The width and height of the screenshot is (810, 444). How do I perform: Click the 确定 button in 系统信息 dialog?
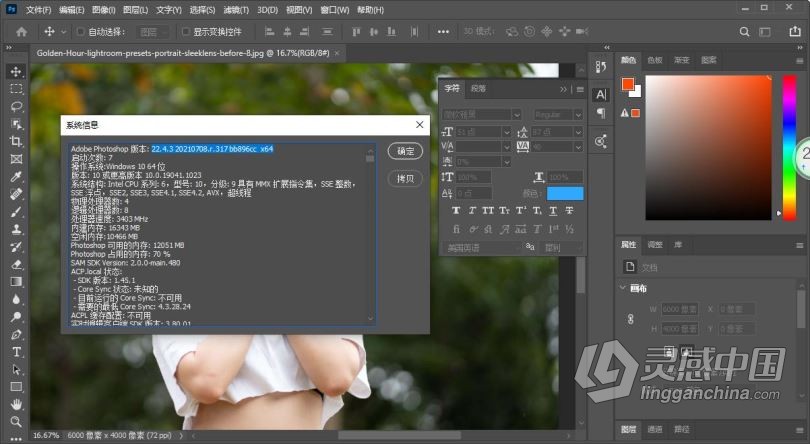click(x=406, y=151)
